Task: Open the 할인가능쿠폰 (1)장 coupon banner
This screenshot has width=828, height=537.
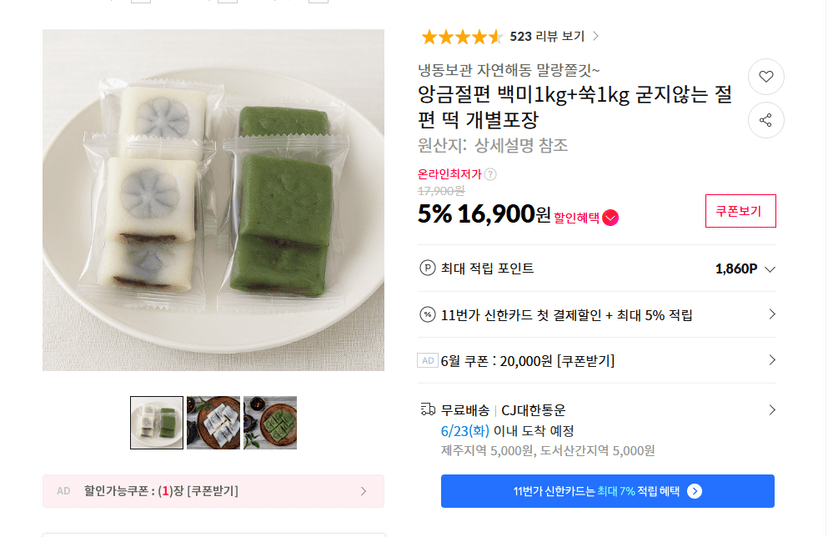Action: 213,491
